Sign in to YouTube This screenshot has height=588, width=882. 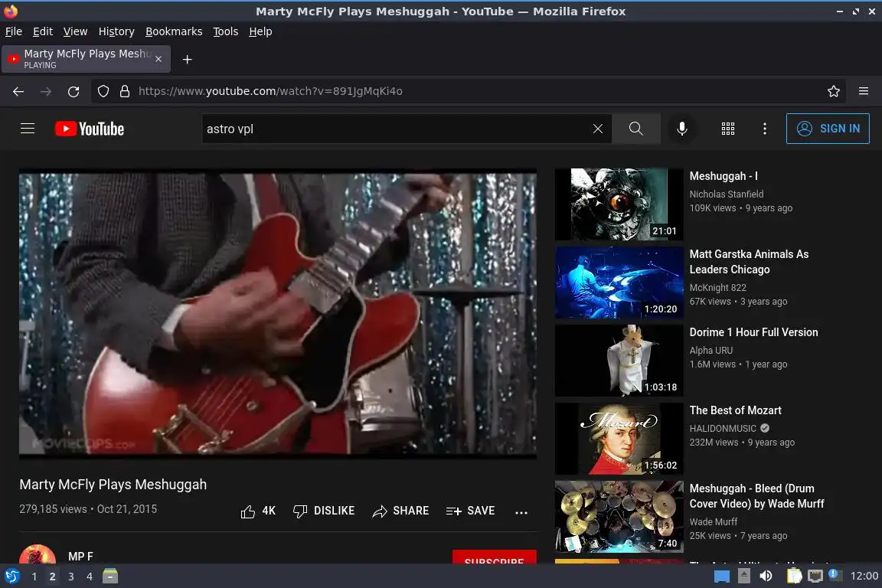coord(828,129)
